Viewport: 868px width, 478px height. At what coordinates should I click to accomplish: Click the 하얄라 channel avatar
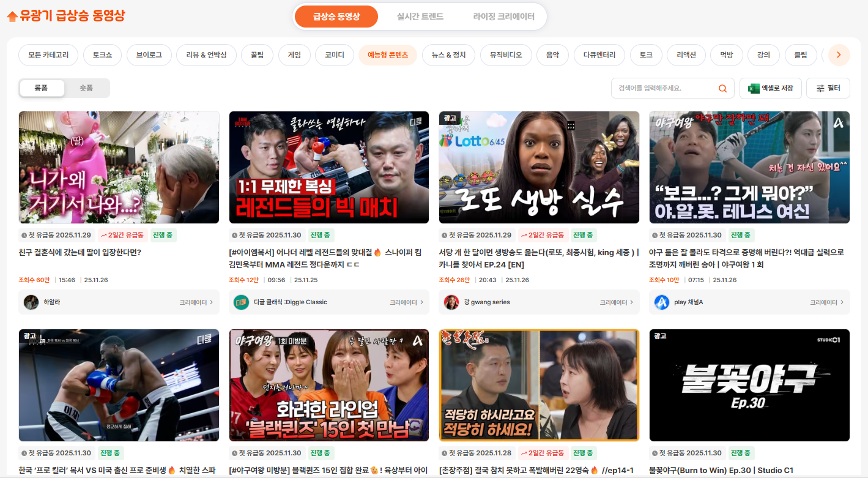(31, 302)
